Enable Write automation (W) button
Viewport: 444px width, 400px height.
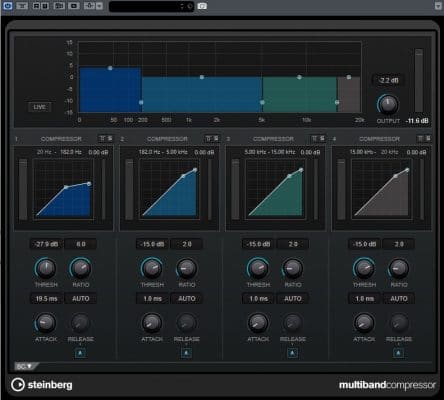click(45, 6)
